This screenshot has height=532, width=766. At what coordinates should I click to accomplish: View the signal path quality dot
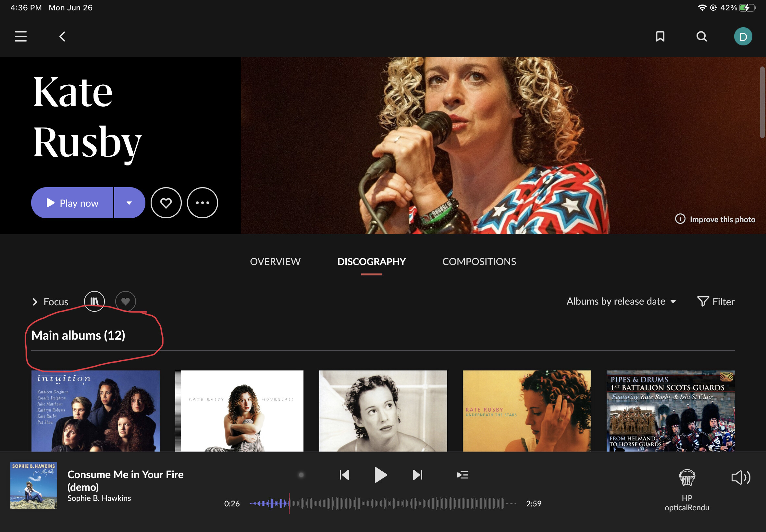301,475
